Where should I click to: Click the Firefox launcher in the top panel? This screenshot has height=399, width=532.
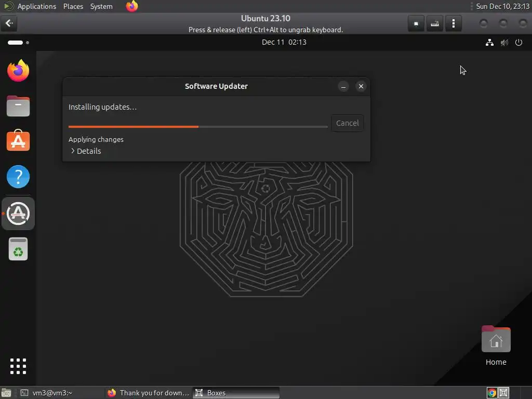(132, 6)
